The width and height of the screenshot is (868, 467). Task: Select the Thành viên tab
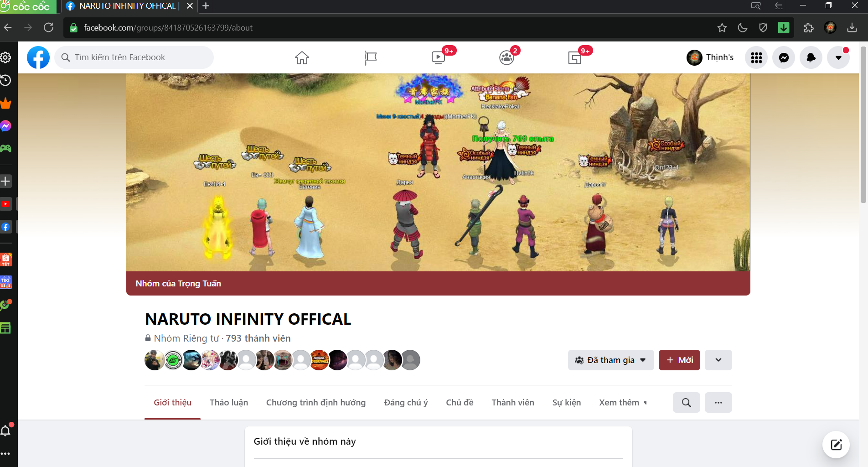tap(513, 403)
